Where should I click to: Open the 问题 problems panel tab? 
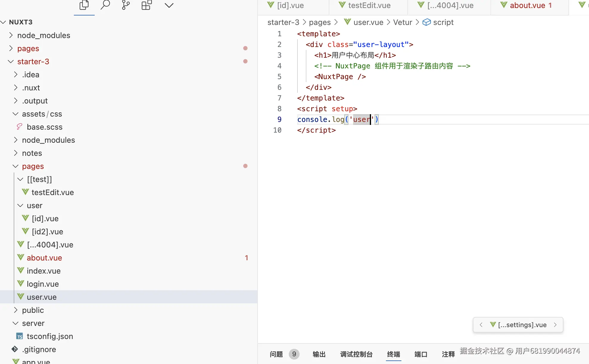[x=276, y=354]
